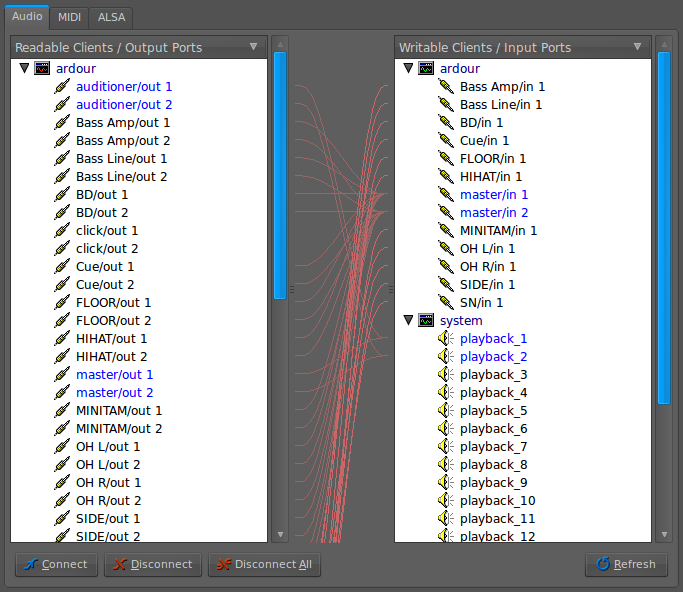The width and height of the screenshot is (683, 592).
Task: Select the BD/out 2 output port
Action: click(x=102, y=213)
